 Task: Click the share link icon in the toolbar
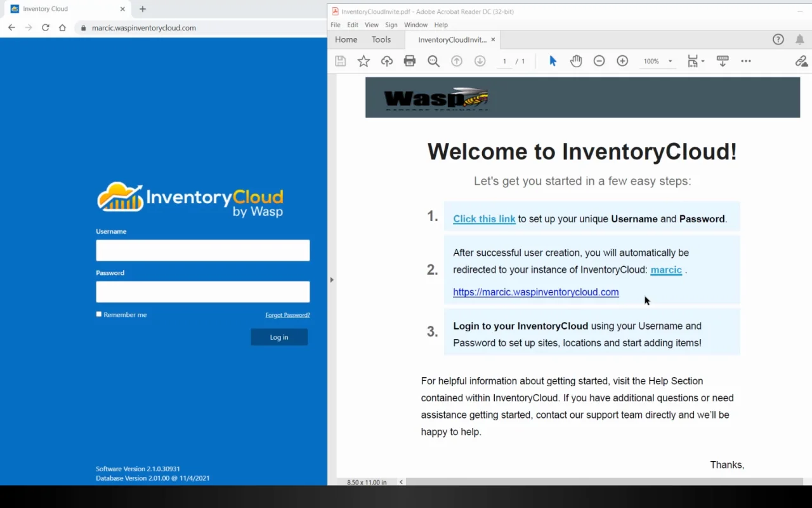point(801,61)
